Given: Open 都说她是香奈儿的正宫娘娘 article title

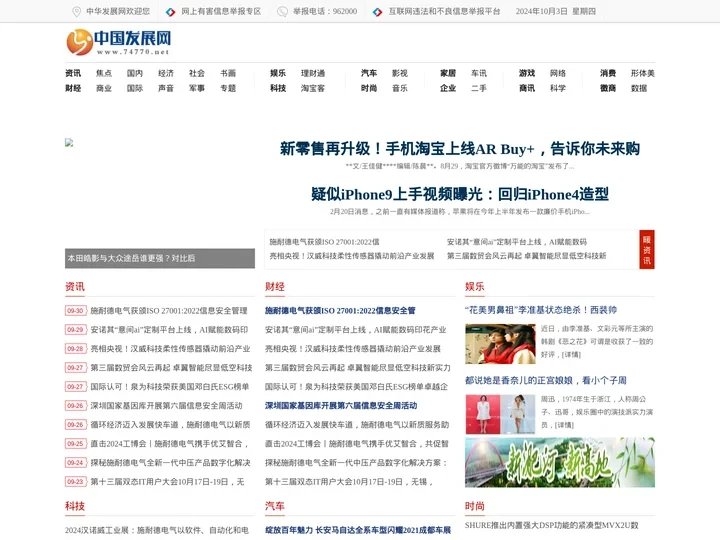Looking at the screenshot, I should click(x=546, y=381).
